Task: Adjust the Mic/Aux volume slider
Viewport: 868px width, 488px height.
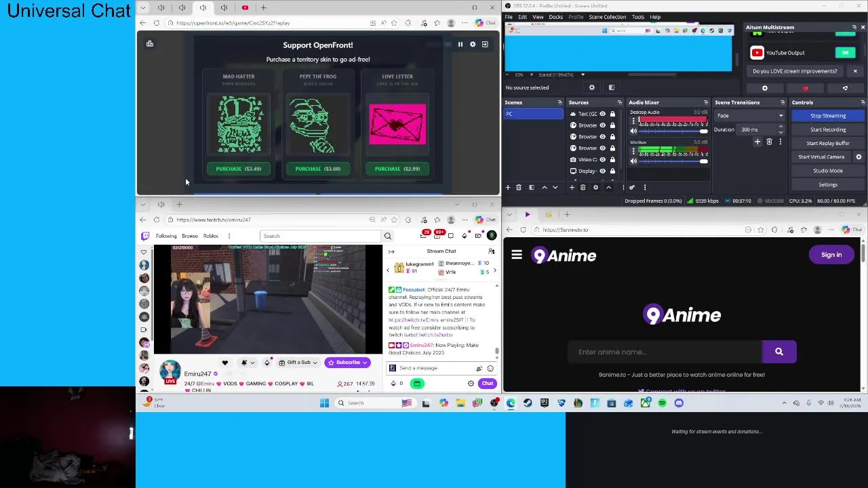Action: click(672, 161)
